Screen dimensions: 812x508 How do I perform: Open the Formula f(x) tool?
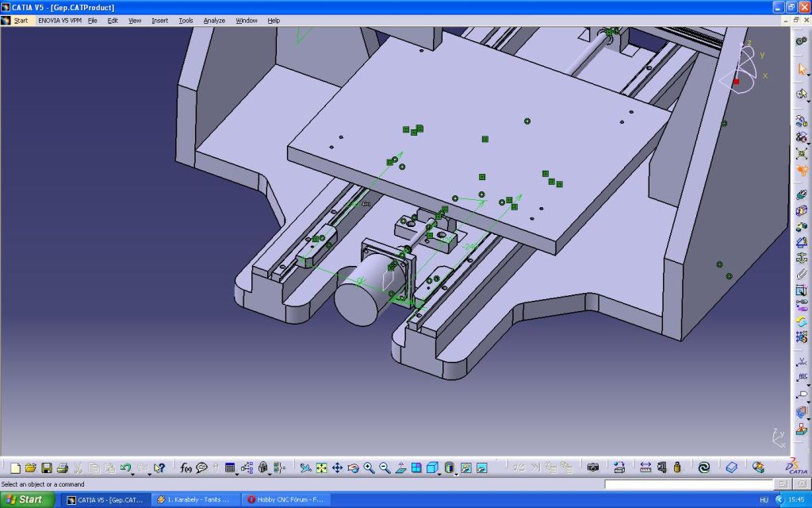(186, 468)
